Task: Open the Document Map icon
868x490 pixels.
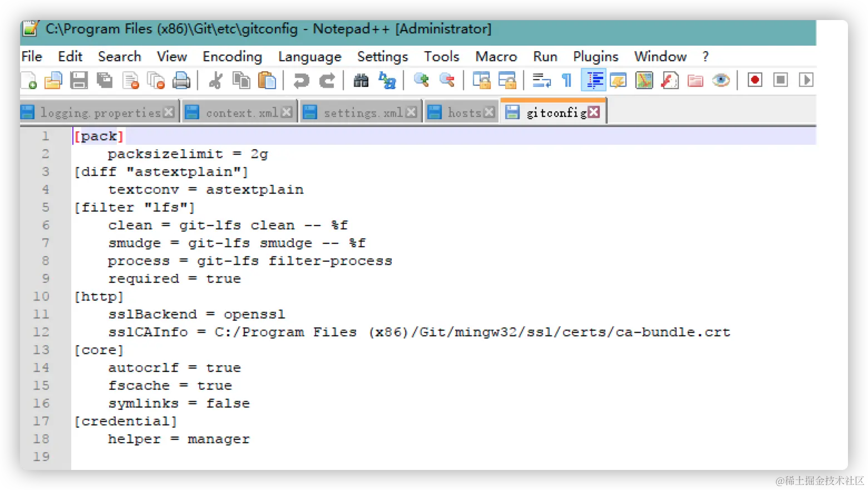Action: click(x=644, y=81)
